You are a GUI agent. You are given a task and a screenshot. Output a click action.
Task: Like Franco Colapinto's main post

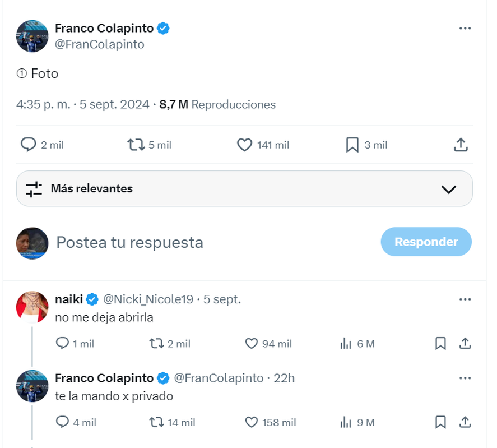[245, 145]
